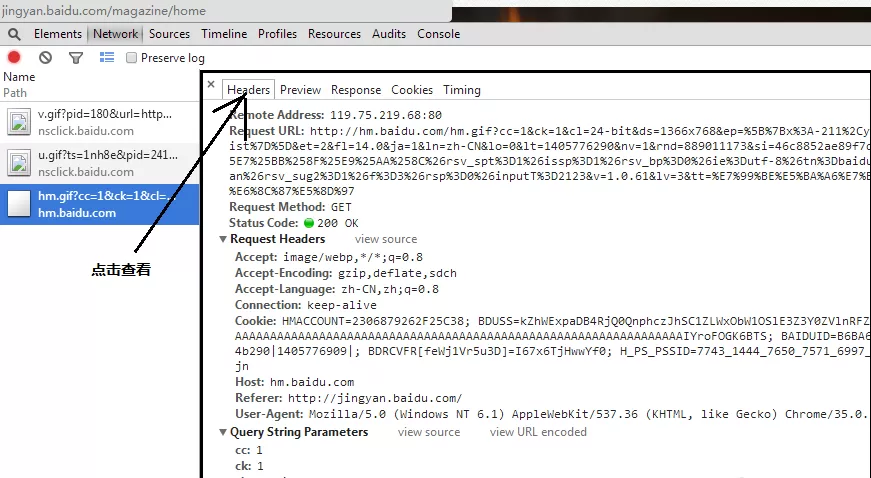
Task: Switch to the Timing tab
Action: (462, 90)
